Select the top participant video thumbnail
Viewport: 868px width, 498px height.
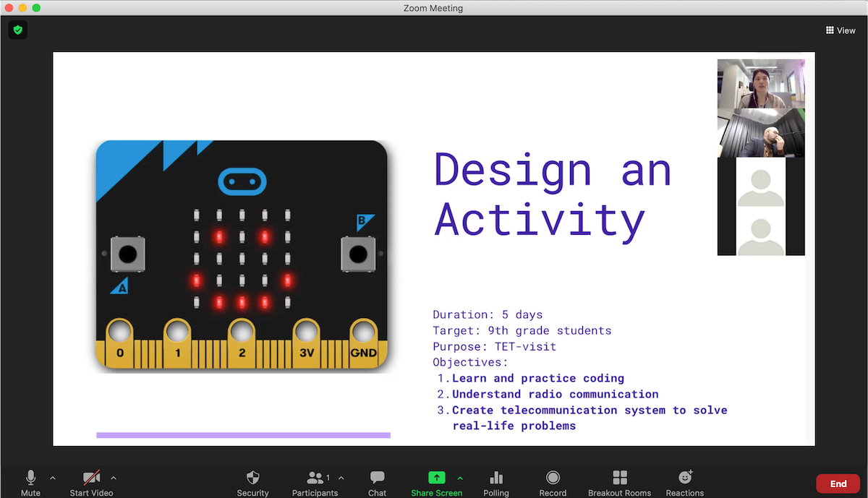(x=761, y=84)
